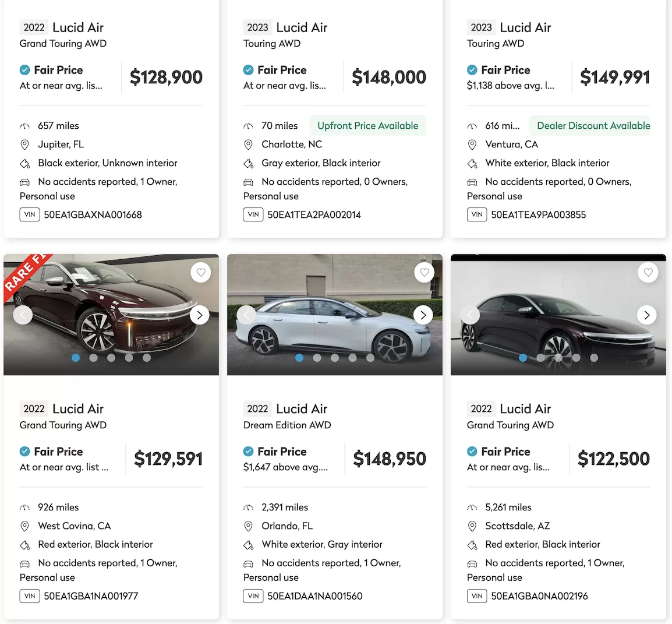Go to previous photo of Scottsdale car

[x=470, y=315]
